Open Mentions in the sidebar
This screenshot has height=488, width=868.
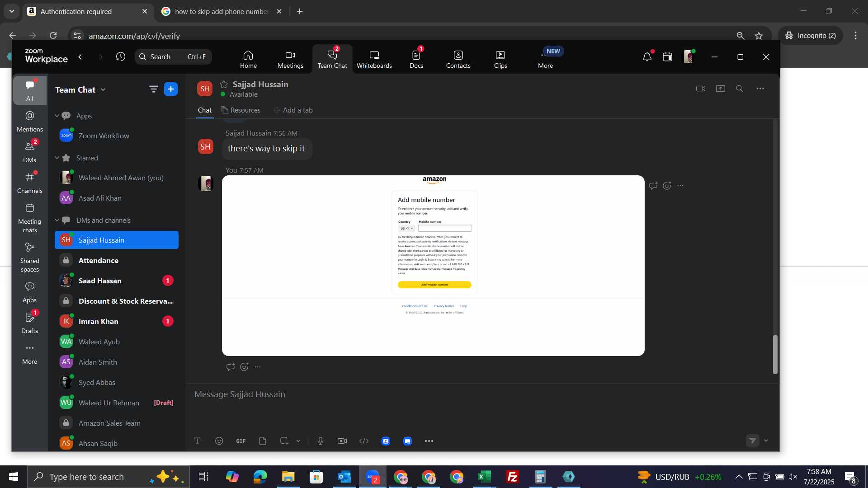29,122
